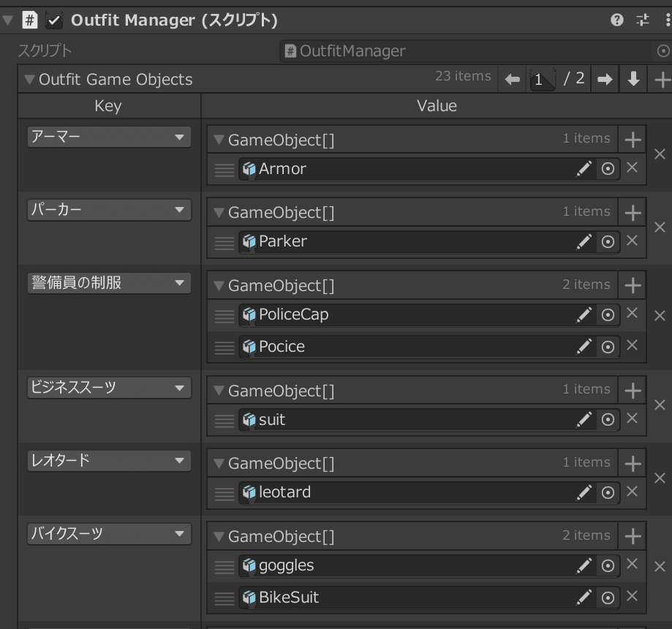This screenshot has height=629, width=672.
Task: Open object picker circle beside goggles
Action: [x=608, y=565]
